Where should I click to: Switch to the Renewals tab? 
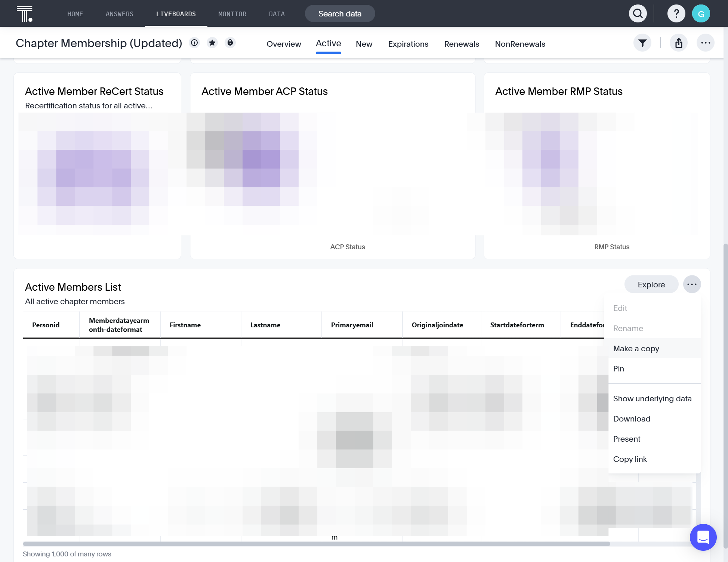click(462, 44)
